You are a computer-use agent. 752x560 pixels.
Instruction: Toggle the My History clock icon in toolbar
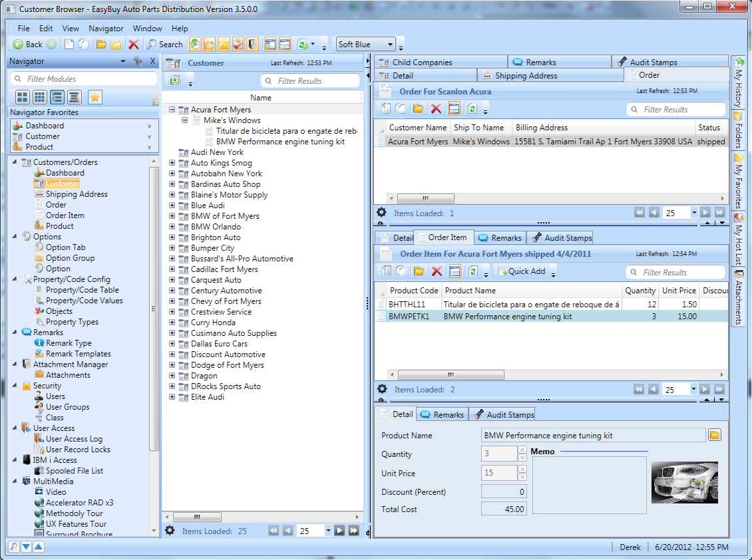(x=195, y=44)
